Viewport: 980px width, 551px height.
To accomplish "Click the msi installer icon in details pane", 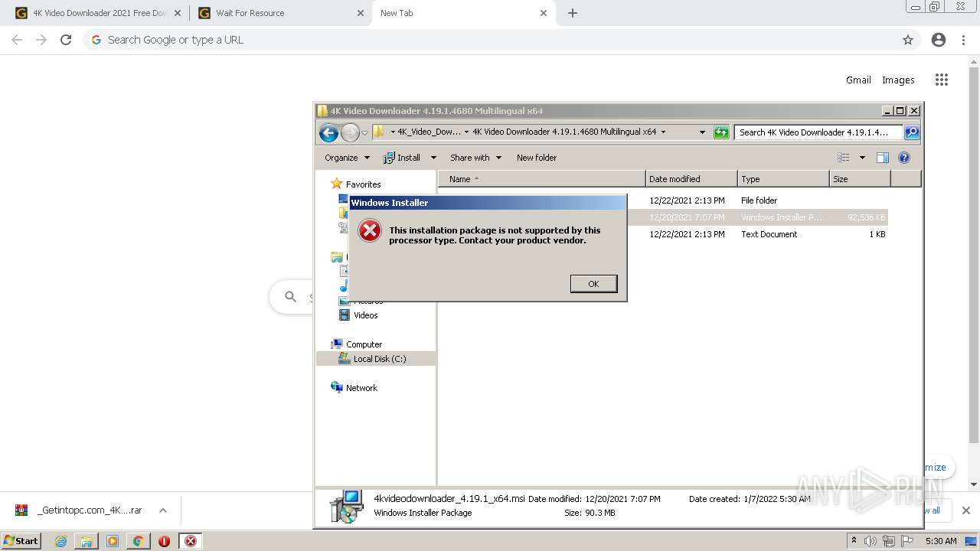I will tap(347, 506).
